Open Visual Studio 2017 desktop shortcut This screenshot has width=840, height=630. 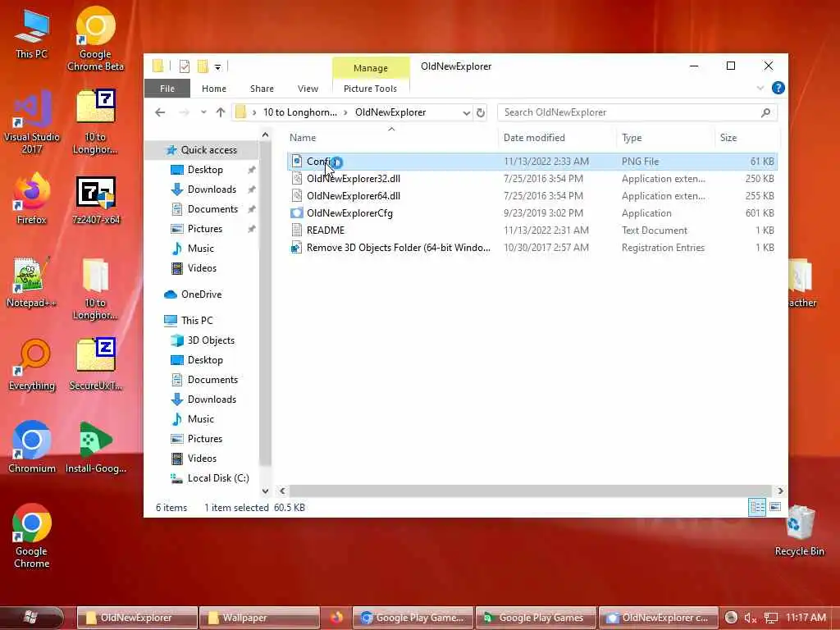click(x=32, y=122)
